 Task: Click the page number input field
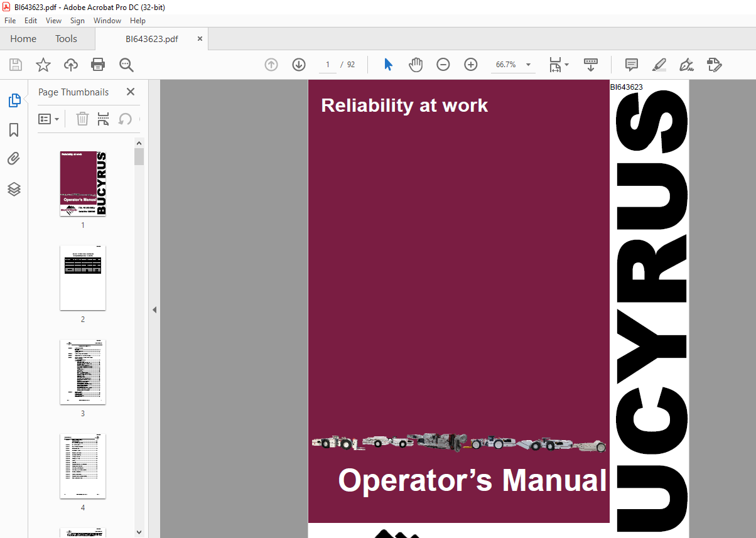pyautogui.click(x=327, y=65)
